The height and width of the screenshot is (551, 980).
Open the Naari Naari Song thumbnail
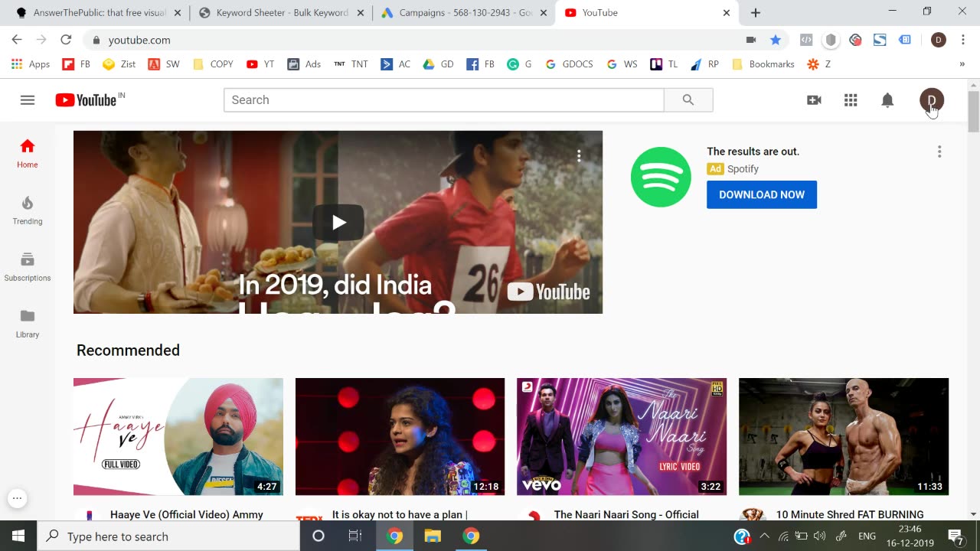click(x=622, y=437)
